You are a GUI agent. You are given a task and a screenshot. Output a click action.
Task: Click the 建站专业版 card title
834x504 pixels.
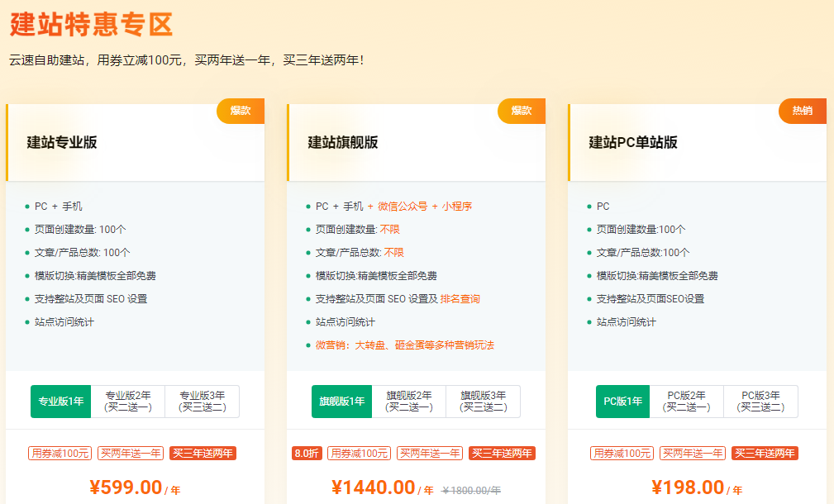pyautogui.click(x=62, y=142)
